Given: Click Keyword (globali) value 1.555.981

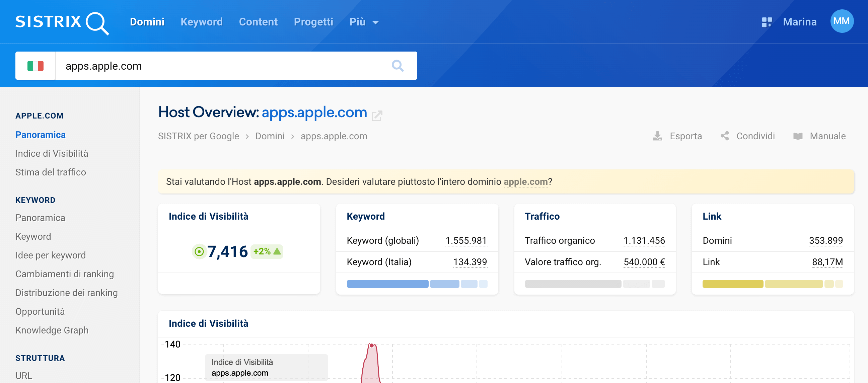Looking at the screenshot, I should [x=466, y=240].
